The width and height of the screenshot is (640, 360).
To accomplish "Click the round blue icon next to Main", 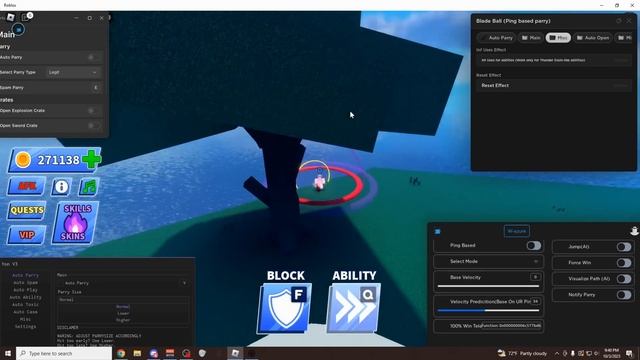I will pos(19,30).
